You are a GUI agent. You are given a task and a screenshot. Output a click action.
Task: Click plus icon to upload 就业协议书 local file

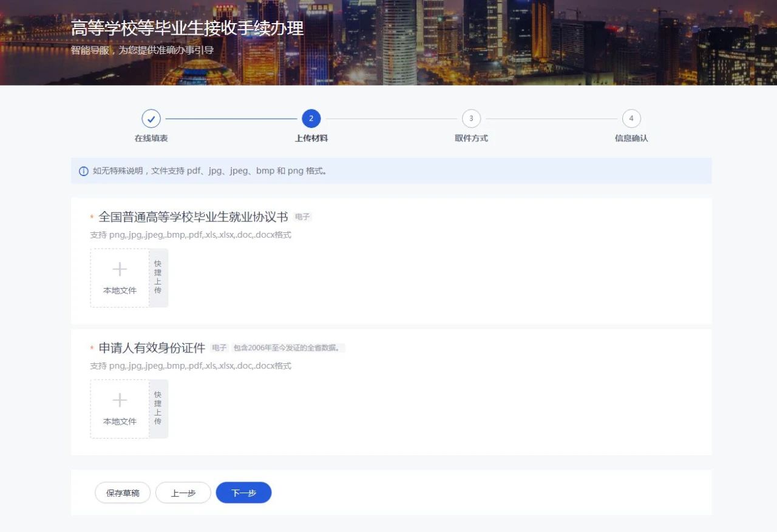click(x=120, y=270)
